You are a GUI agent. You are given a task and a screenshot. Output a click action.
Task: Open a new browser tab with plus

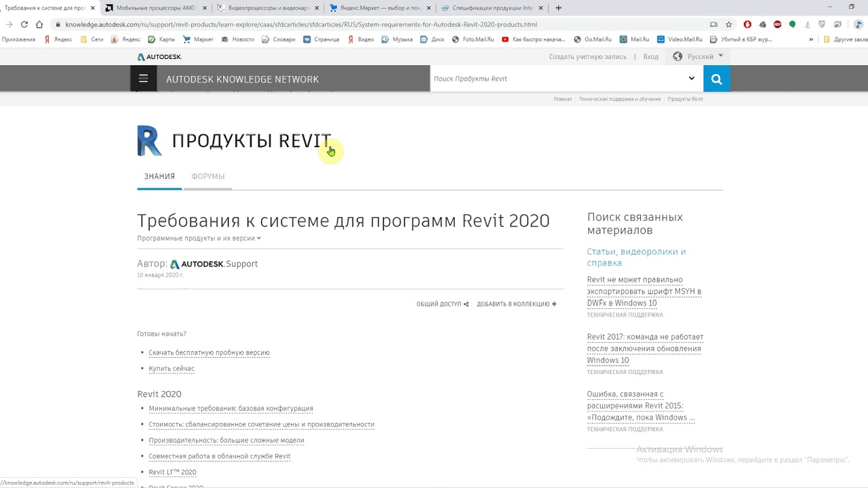pos(558,8)
